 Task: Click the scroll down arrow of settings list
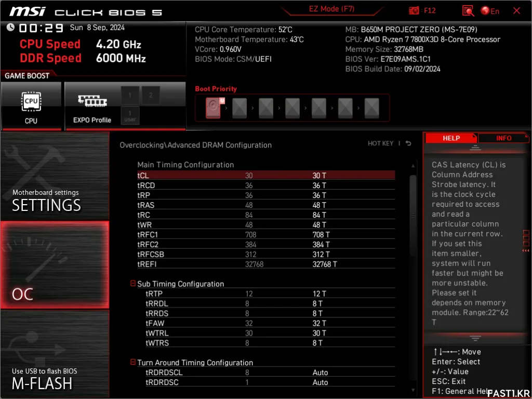coord(413,391)
